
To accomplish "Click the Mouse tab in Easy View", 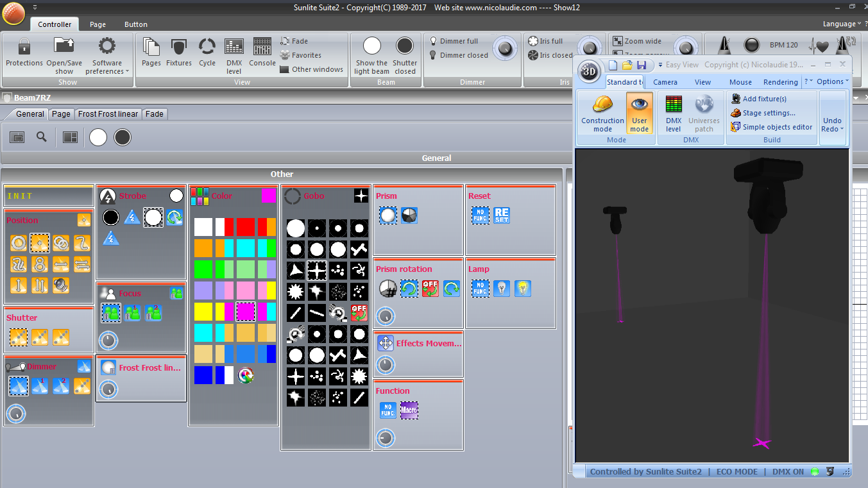I will (740, 81).
